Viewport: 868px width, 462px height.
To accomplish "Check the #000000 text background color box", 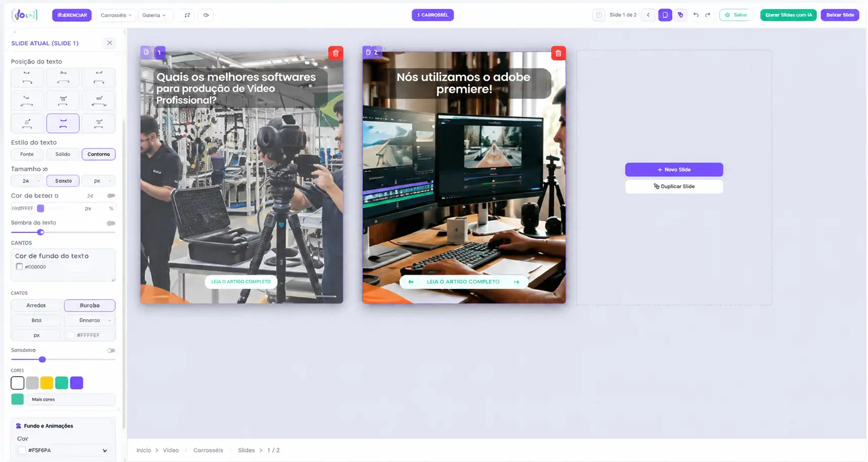I will [x=19, y=267].
